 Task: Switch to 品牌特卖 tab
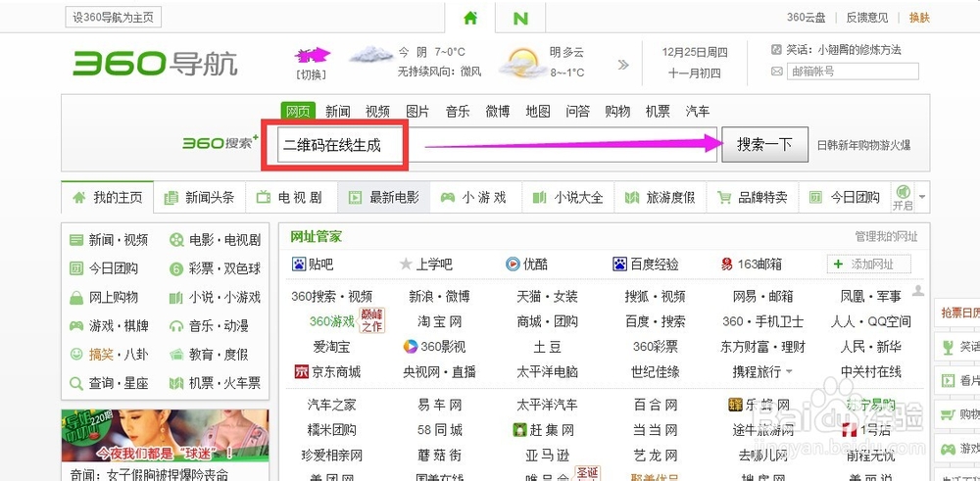point(753,198)
